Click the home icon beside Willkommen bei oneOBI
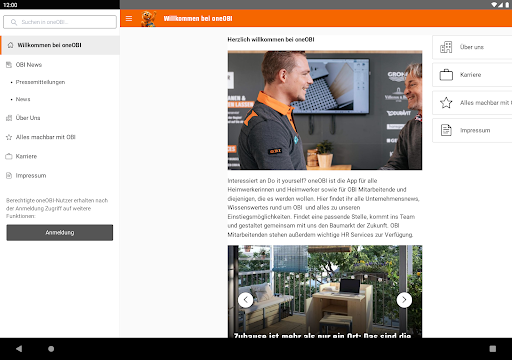The height and width of the screenshot is (360, 512). point(11,45)
